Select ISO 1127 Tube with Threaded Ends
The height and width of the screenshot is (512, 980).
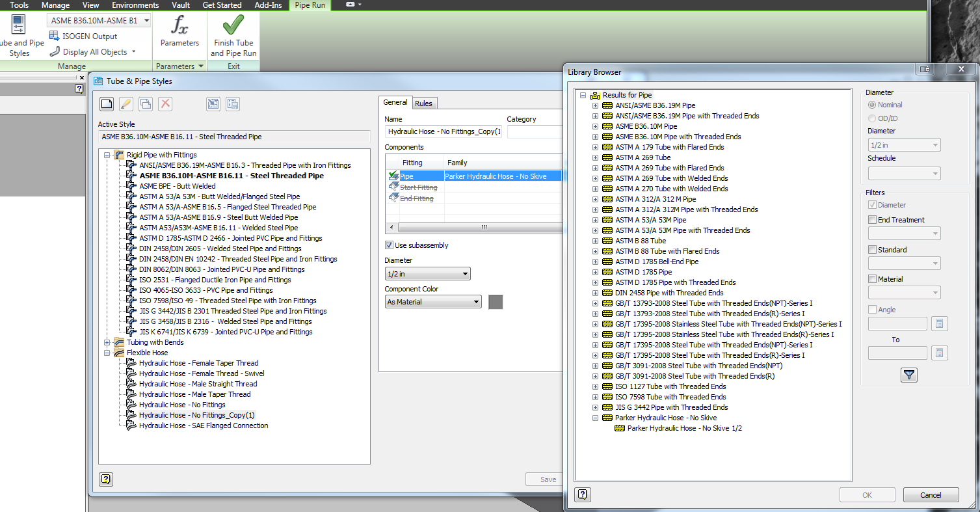(x=671, y=386)
